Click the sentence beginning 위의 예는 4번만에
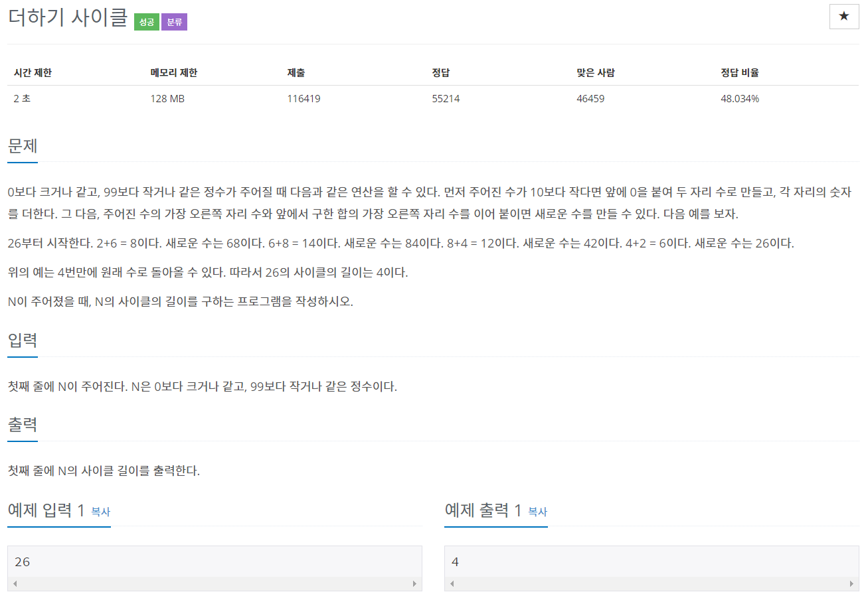 (x=208, y=272)
